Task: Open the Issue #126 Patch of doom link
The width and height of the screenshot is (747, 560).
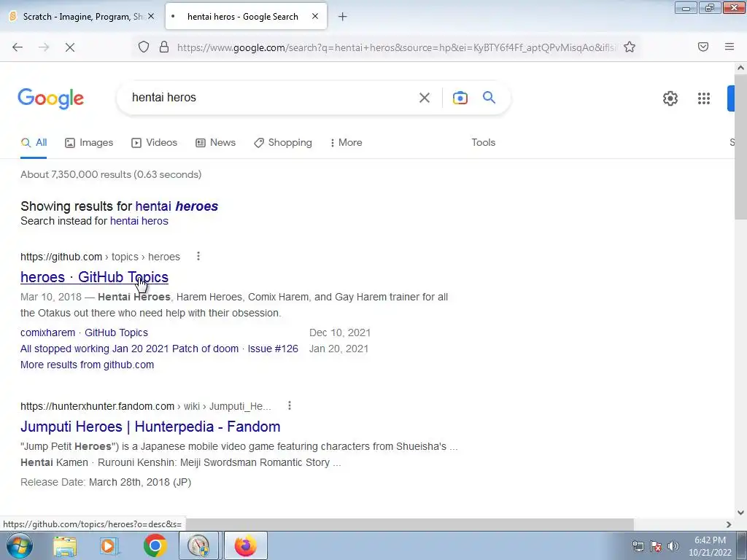Action: [x=159, y=349]
